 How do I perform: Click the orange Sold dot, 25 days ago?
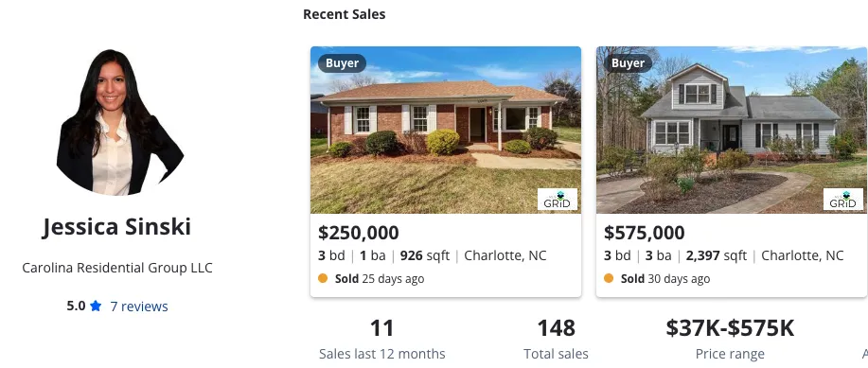point(323,278)
